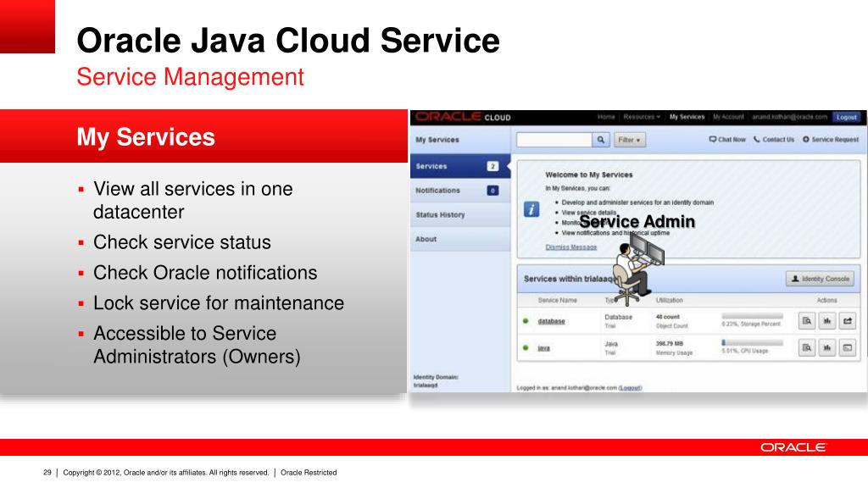Click the launch console icon for database
This screenshot has width=868, height=488.
(x=848, y=321)
